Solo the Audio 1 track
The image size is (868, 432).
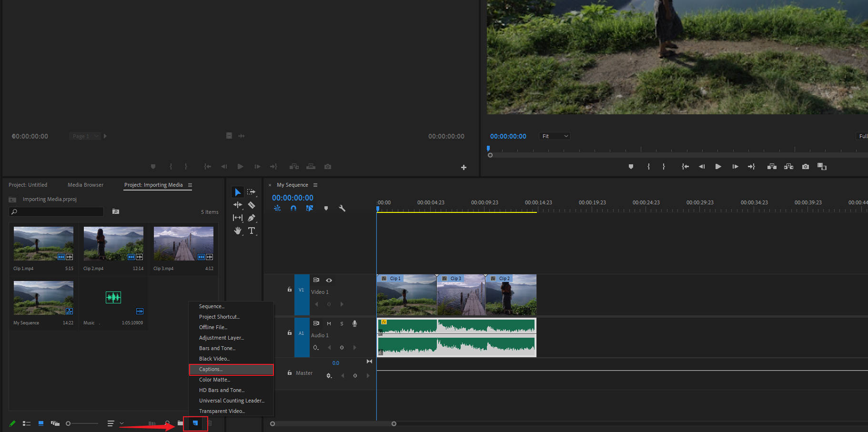(x=342, y=323)
